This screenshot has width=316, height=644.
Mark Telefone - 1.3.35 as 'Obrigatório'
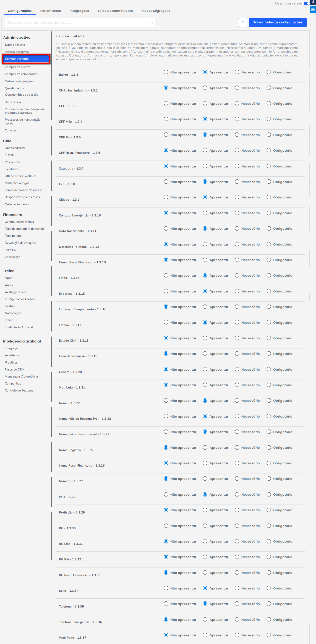tap(269, 604)
